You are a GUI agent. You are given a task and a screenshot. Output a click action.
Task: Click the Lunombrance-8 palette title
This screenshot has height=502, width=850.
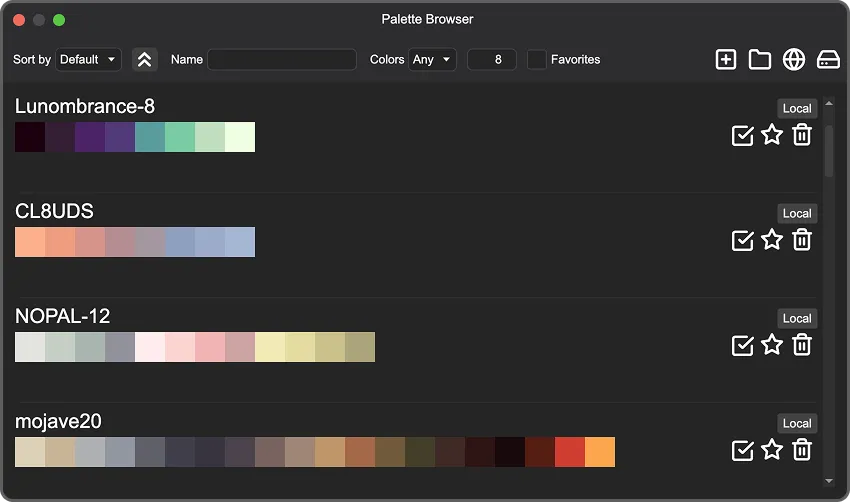85,106
